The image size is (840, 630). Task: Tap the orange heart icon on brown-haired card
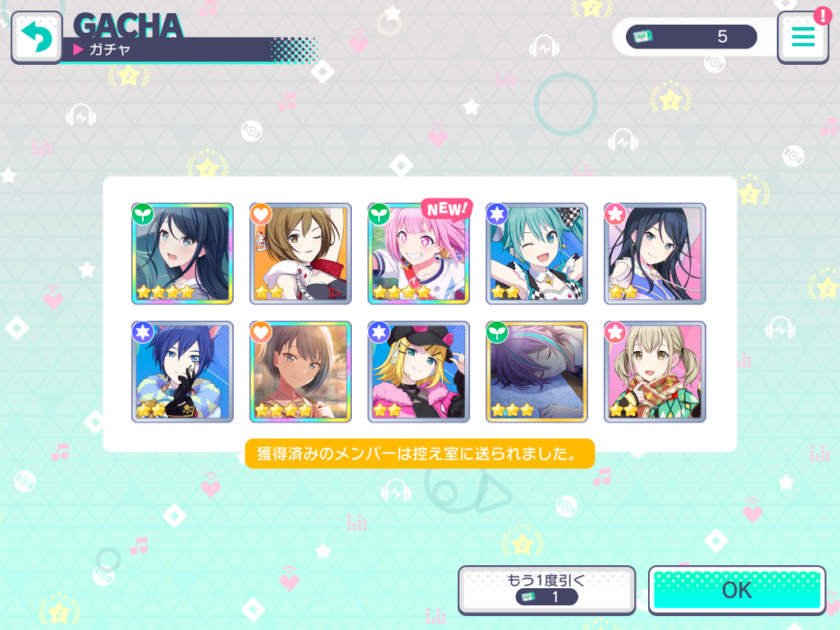pyautogui.click(x=261, y=214)
